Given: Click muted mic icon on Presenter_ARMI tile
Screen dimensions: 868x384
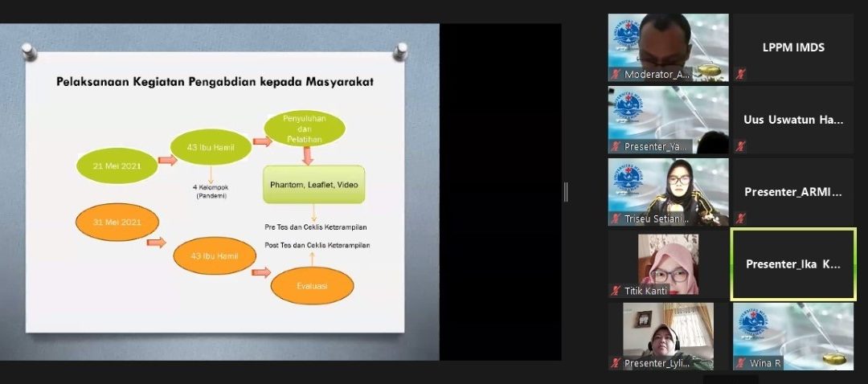Looking at the screenshot, I should 740,219.
